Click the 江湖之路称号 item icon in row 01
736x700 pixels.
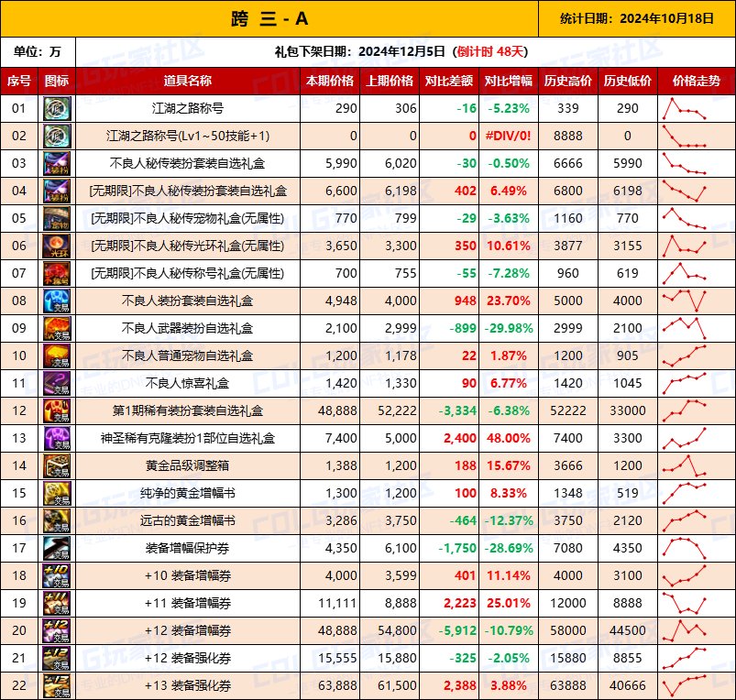[x=57, y=108]
